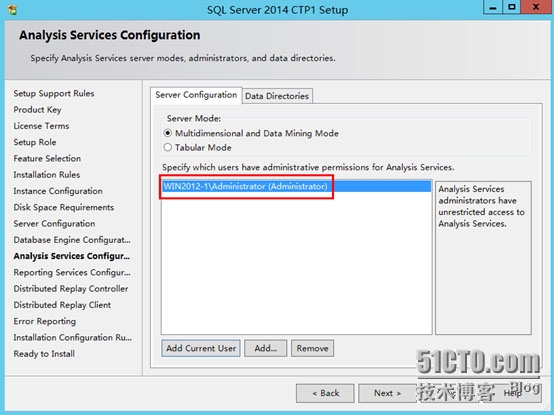Click Server Configuration step in sidebar
554x415 pixels.
(54, 224)
